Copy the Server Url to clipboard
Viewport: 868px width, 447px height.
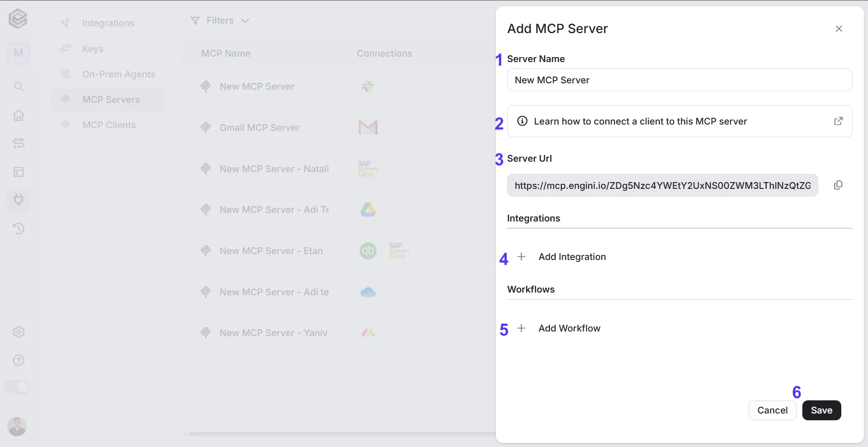coord(838,185)
